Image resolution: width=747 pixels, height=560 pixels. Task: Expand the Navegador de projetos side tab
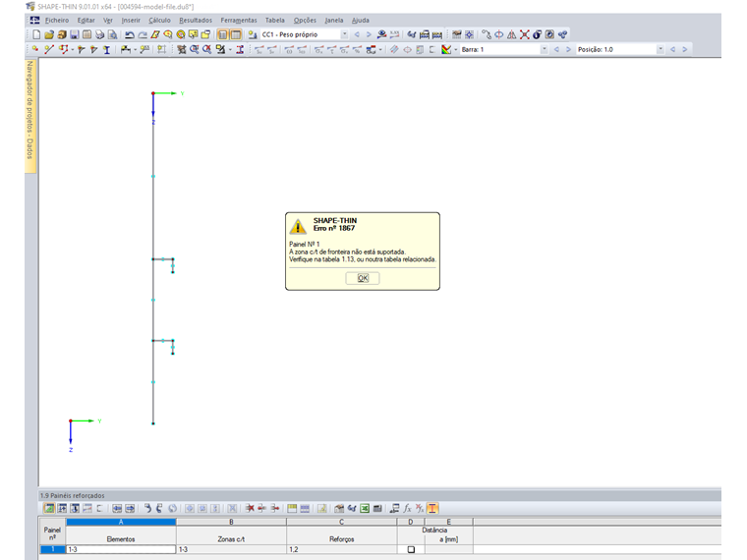[30, 116]
